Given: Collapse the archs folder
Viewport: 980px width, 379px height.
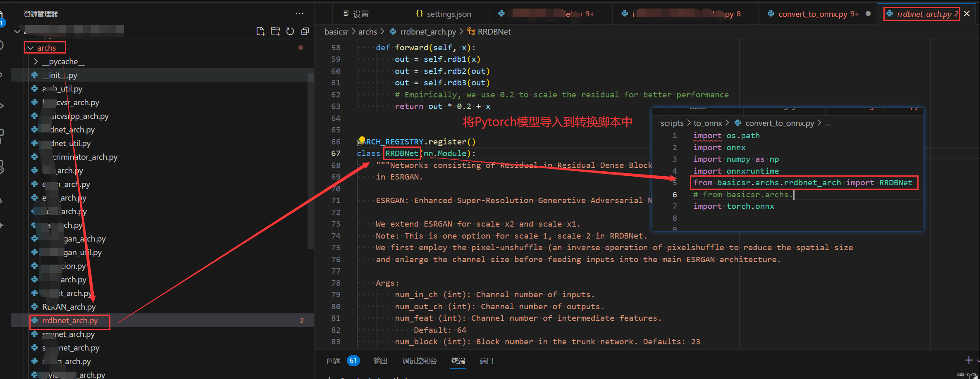Looking at the screenshot, I should [x=30, y=48].
